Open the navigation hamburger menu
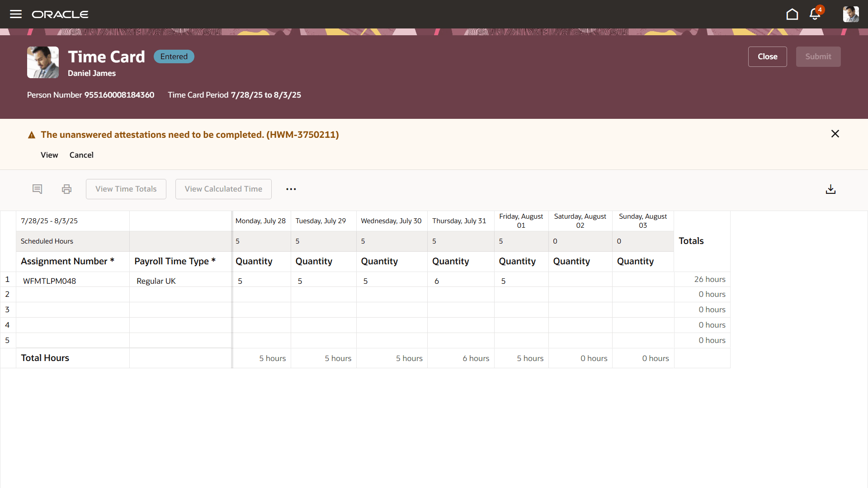Screen dimensions: 868x488 pyautogui.click(x=16, y=14)
